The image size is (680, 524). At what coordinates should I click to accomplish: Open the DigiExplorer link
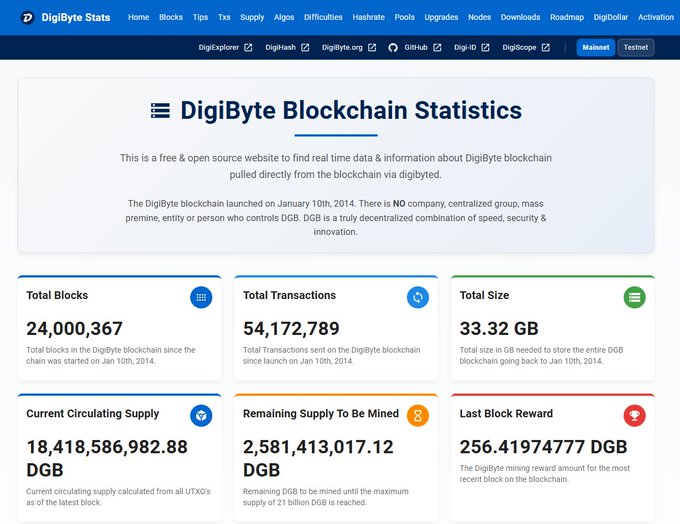[219, 47]
